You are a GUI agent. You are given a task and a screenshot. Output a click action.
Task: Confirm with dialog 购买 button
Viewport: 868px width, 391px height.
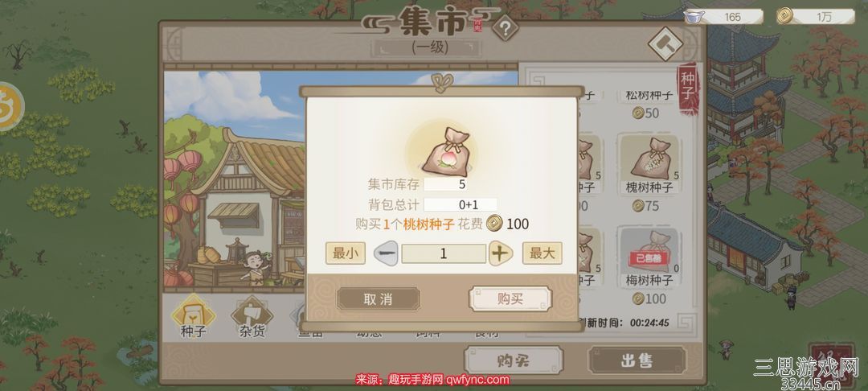click(x=510, y=299)
